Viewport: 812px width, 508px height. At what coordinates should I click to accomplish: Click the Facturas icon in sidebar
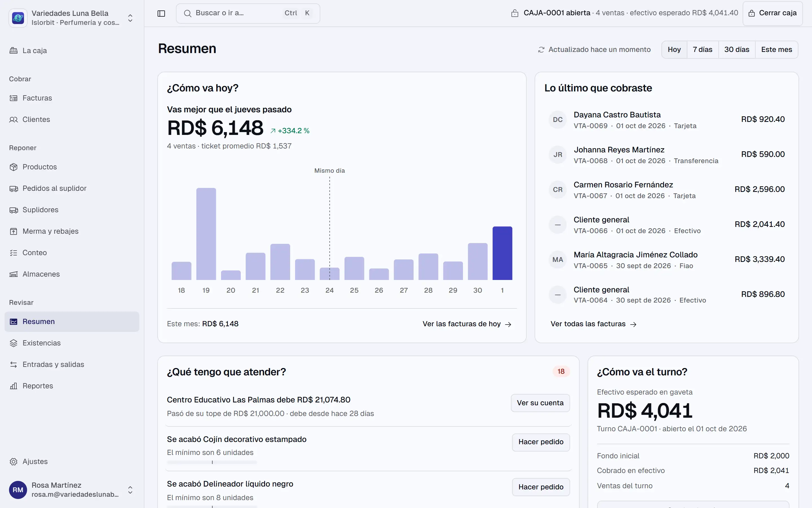tap(14, 98)
